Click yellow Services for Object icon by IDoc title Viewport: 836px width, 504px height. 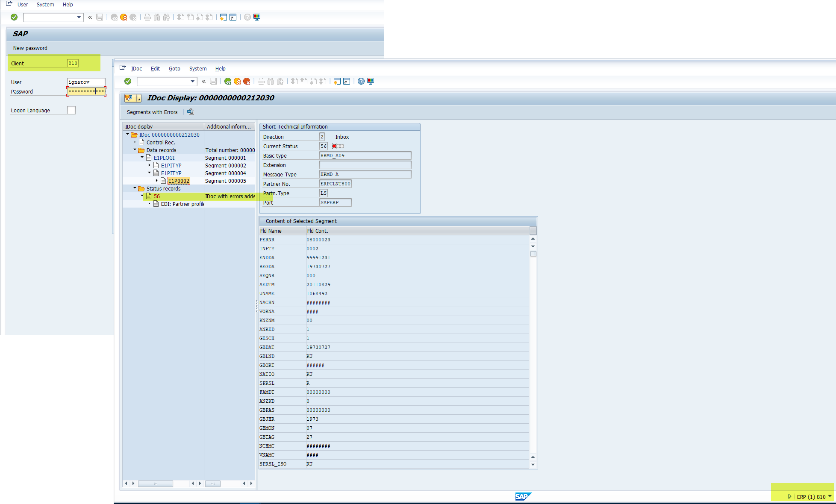click(x=129, y=98)
